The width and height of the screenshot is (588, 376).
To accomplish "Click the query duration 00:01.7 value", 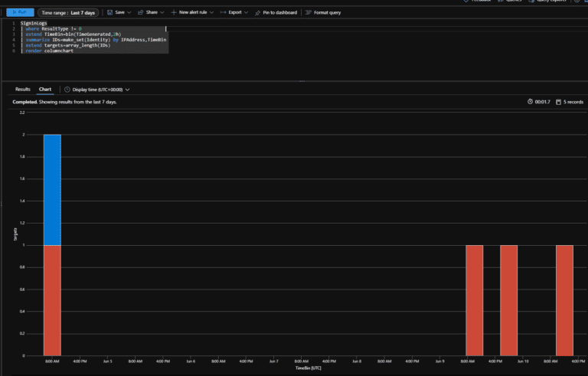I will pyautogui.click(x=542, y=102).
